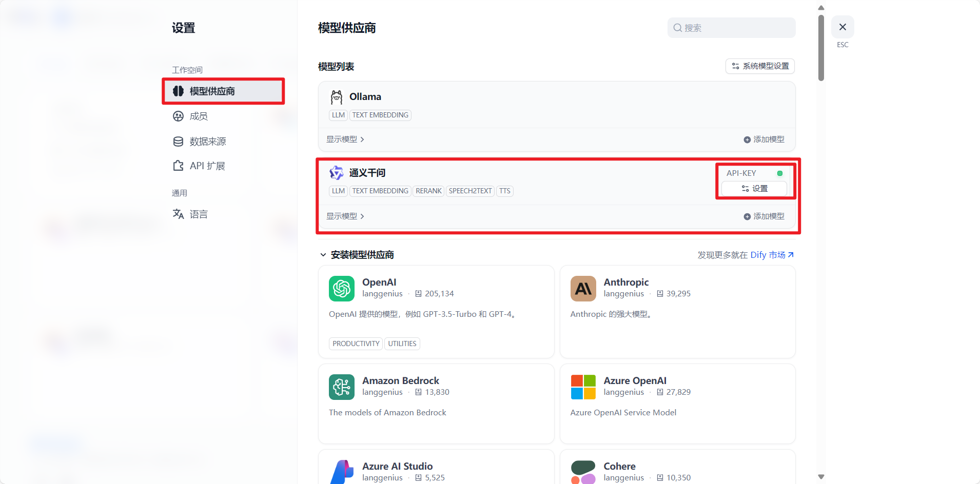Expand 显示模型 under 通义千问

[345, 216]
